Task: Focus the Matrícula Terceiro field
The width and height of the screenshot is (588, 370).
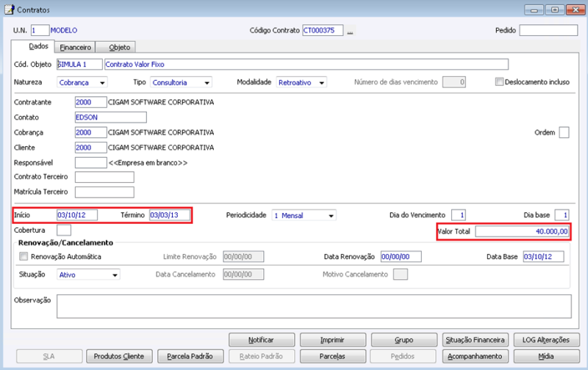Action: point(104,192)
